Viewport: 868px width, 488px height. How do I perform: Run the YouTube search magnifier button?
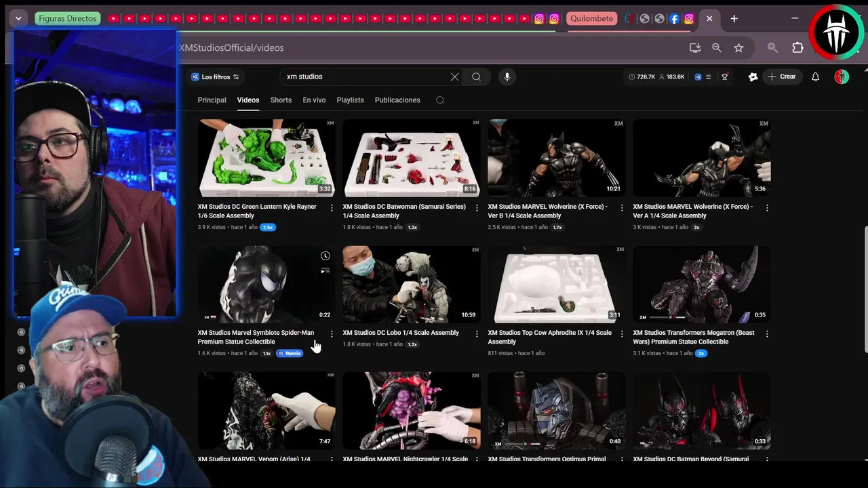pyautogui.click(x=477, y=77)
